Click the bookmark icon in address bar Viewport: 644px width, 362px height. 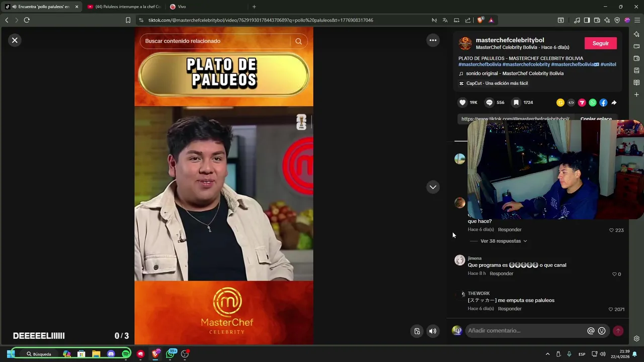coord(128,20)
